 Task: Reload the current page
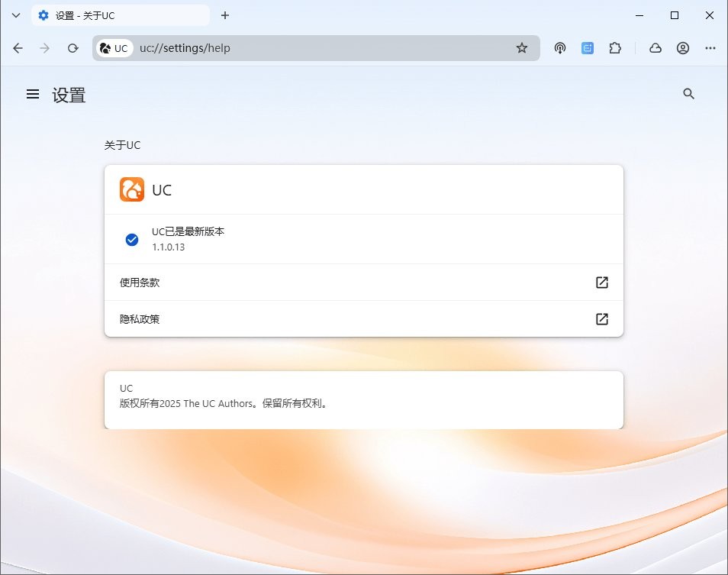tap(73, 48)
